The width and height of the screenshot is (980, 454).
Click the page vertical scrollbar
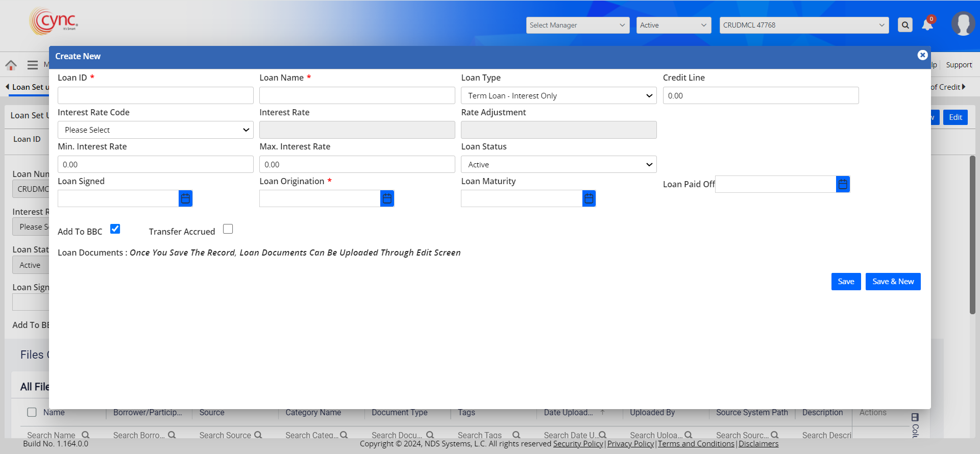972,235
